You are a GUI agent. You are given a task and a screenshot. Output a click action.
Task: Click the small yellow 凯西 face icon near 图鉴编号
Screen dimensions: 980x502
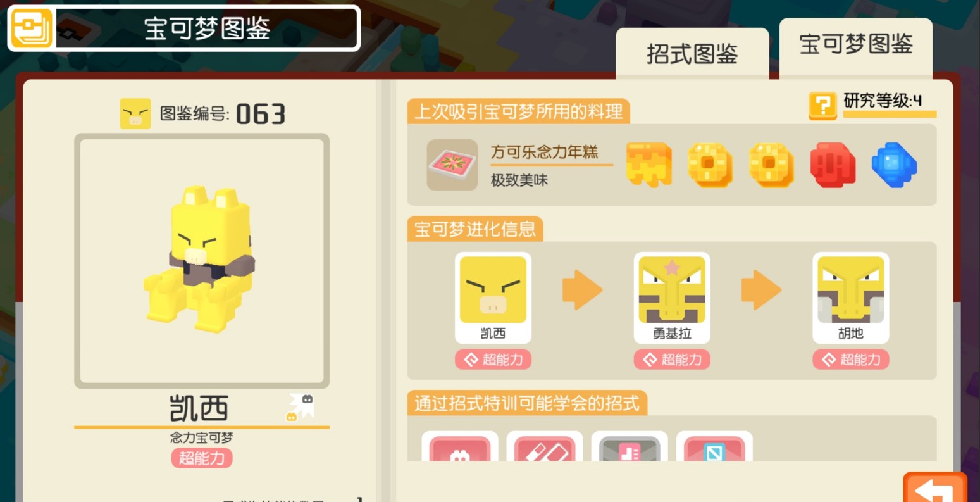pos(135,114)
